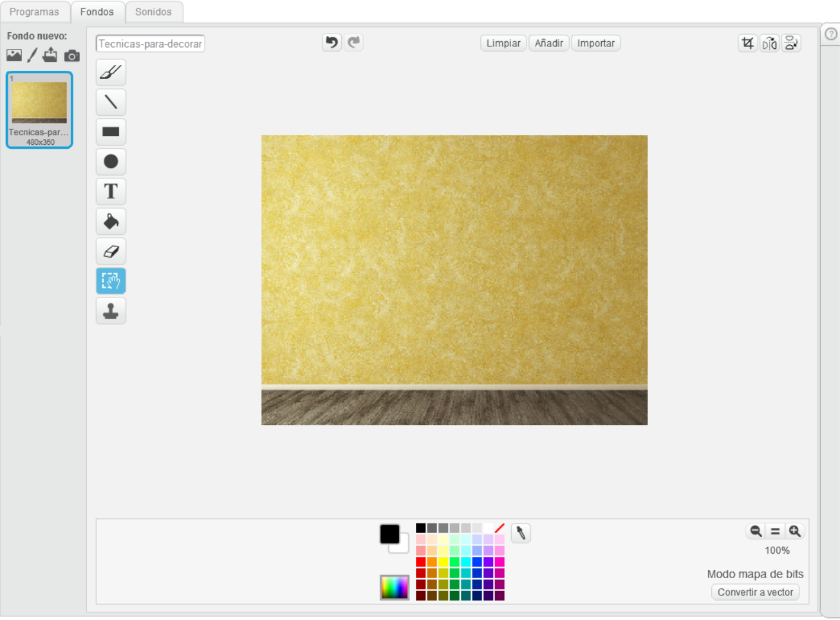Choose the pure red color swatch
Screen dimensions: 840x620
pos(421,562)
